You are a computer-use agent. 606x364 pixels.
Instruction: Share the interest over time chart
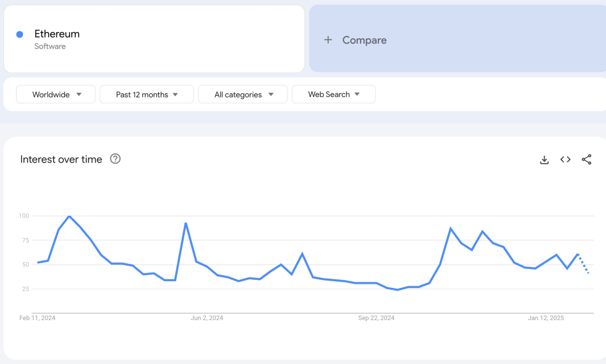click(x=586, y=159)
